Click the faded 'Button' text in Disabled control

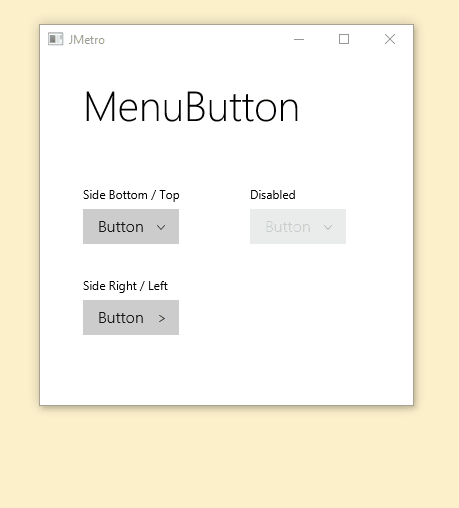[x=288, y=227]
